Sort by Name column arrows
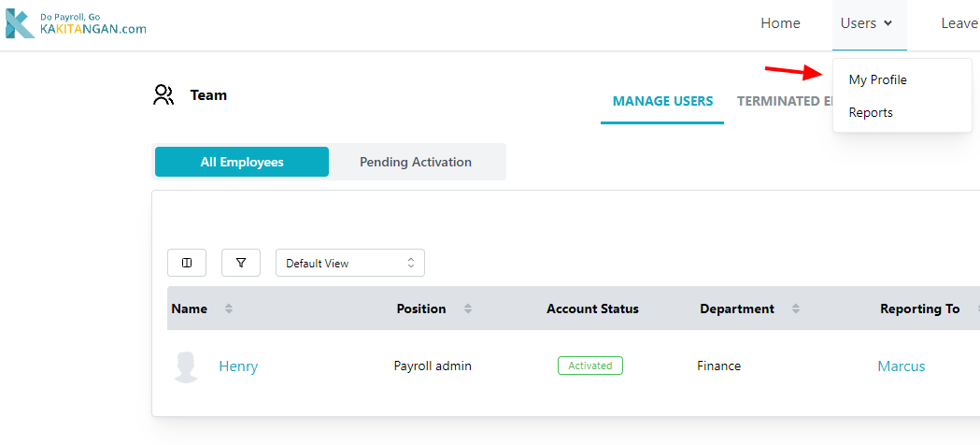 [x=229, y=309]
